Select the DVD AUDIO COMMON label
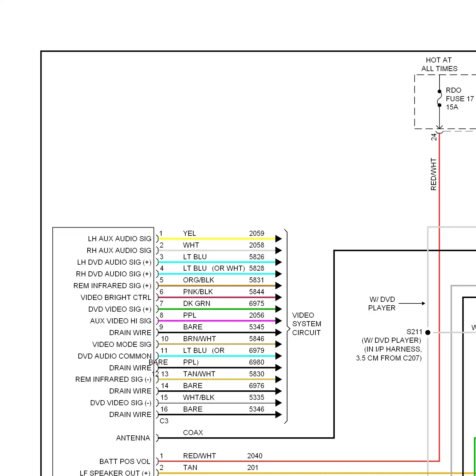This screenshot has height=476, width=476. (x=115, y=356)
